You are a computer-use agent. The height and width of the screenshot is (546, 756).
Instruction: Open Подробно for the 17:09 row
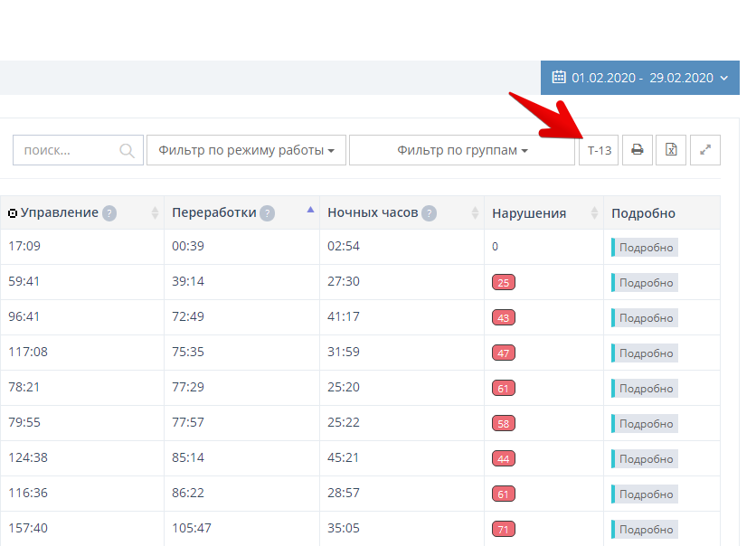point(646,248)
